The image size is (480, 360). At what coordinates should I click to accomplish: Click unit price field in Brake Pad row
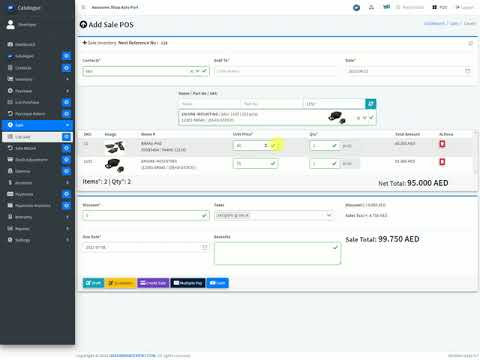255,146
